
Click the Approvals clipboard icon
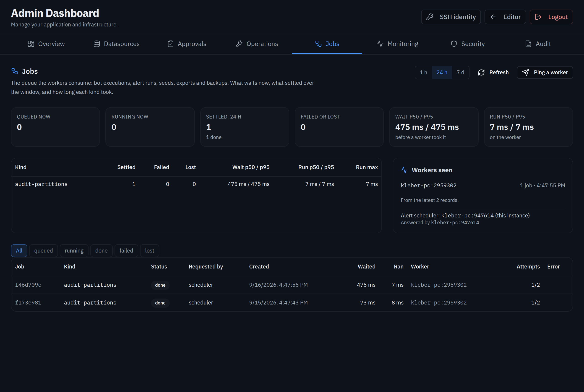pos(171,44)
